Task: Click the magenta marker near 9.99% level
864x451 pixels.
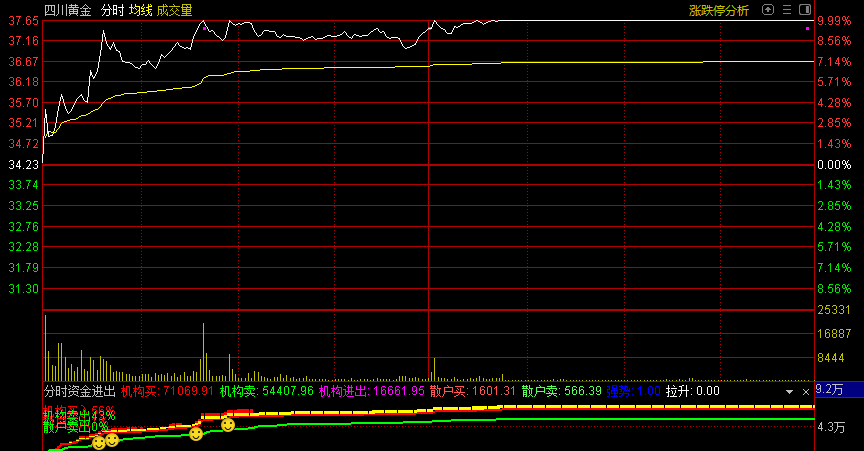Action: (x=807, y=29)
